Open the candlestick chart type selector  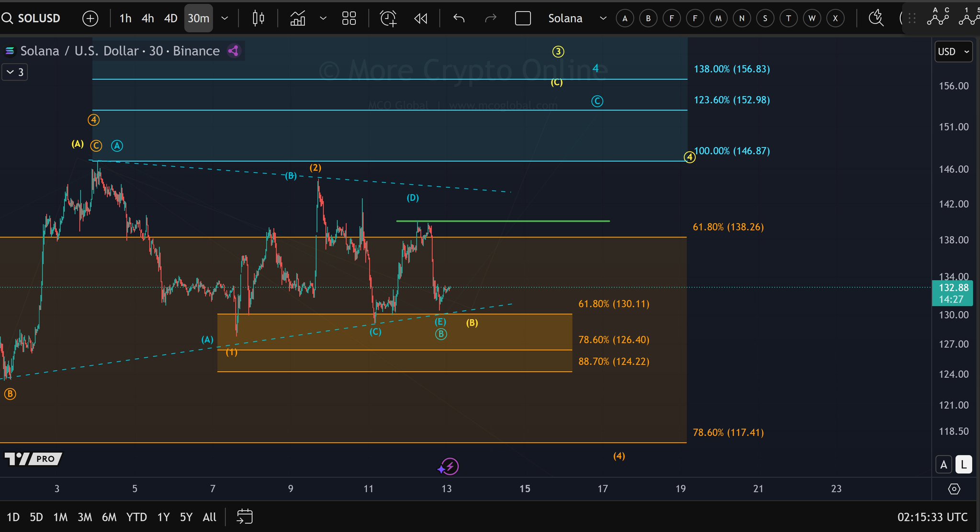(258, 18)
